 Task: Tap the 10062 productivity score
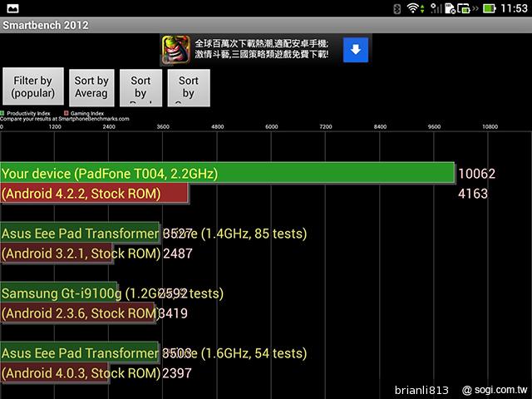476,174
